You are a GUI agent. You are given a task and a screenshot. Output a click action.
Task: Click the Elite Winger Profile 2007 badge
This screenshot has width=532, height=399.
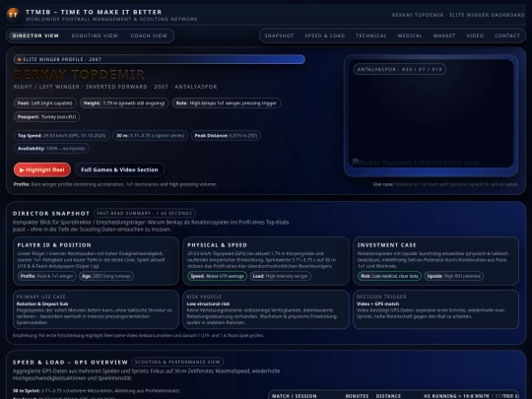[160, 59]
